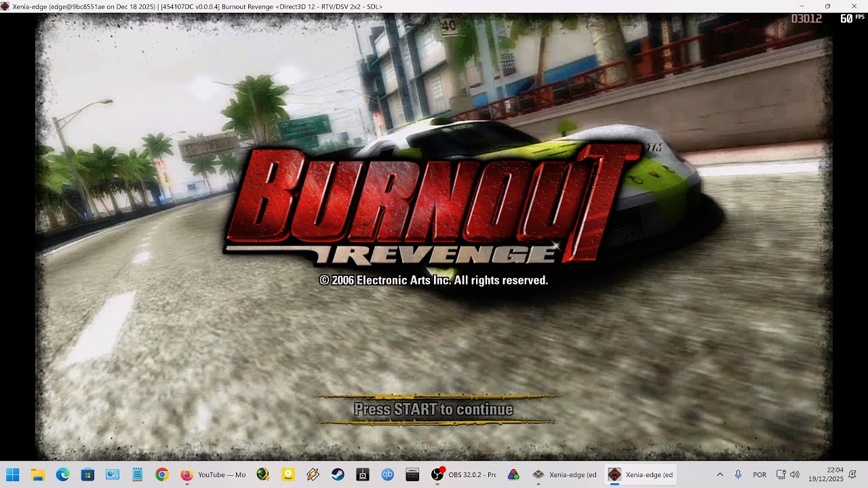The image size is (868, 488).
Task: Click the Xenia logo in title bar
Action: pos(5,6)
